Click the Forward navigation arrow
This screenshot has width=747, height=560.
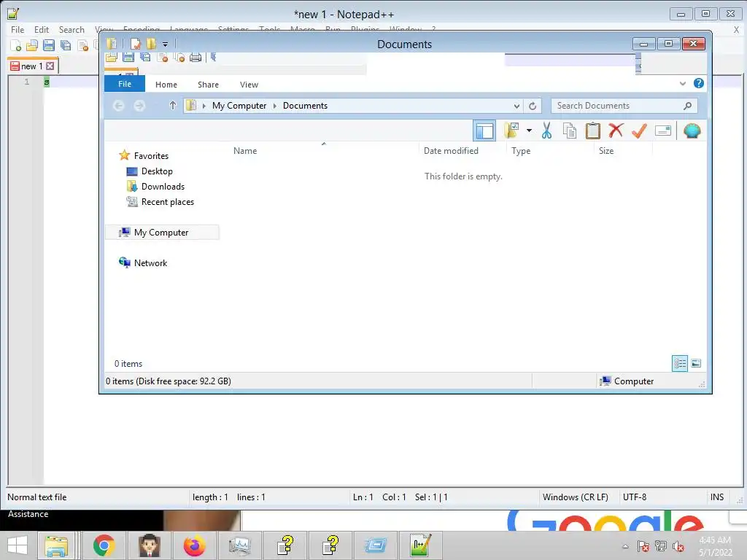(139, 106)
